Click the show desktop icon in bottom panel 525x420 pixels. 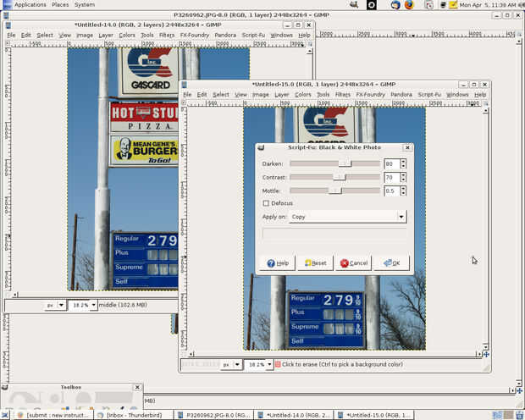[x=5, y=415]
